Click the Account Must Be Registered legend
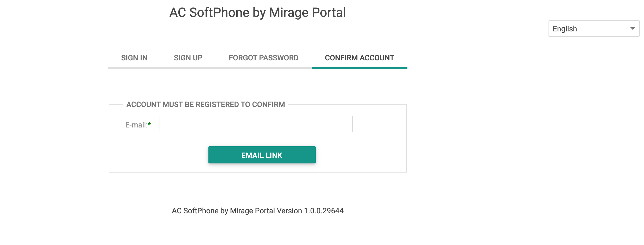Image resolution: width=644 pixels, height=245 pixels. 206,104
